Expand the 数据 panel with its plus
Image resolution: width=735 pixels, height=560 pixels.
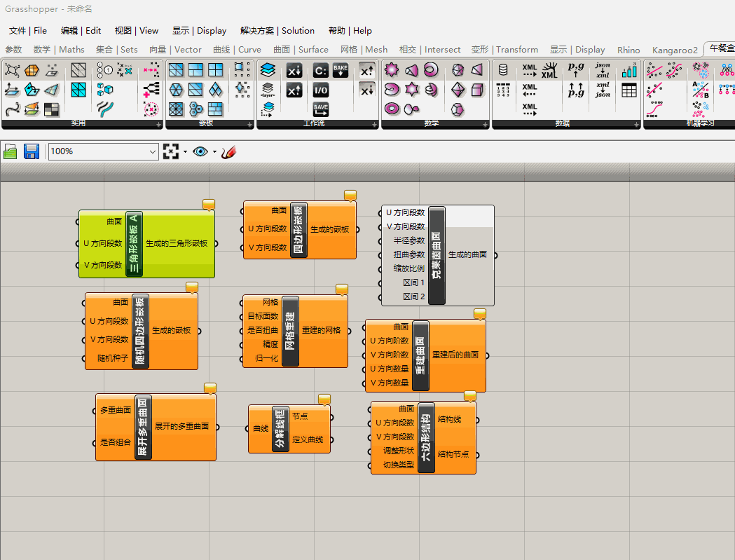point(636,124)
